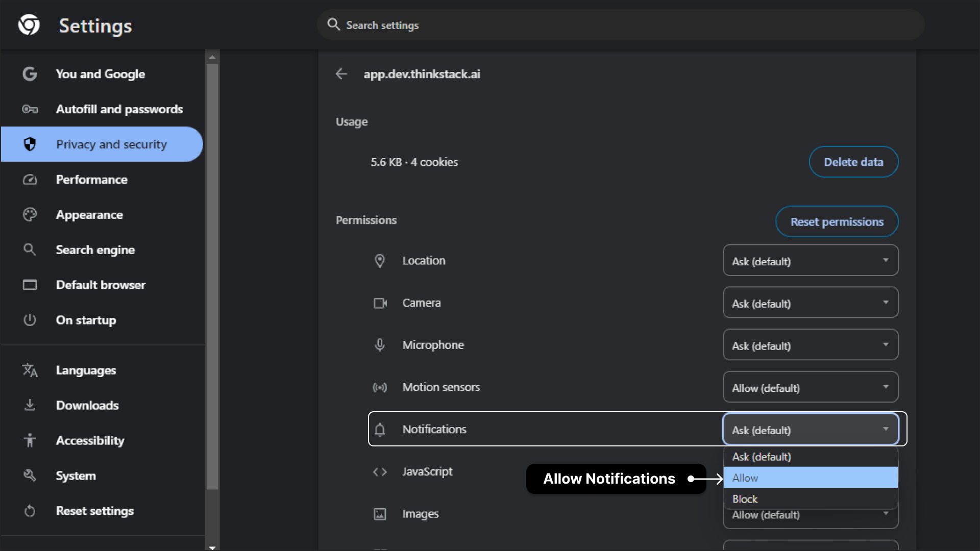Viewport: 980px width, 551px height.
Task: Click the Downloads arrow icon
Action: [x=30, y=405]
